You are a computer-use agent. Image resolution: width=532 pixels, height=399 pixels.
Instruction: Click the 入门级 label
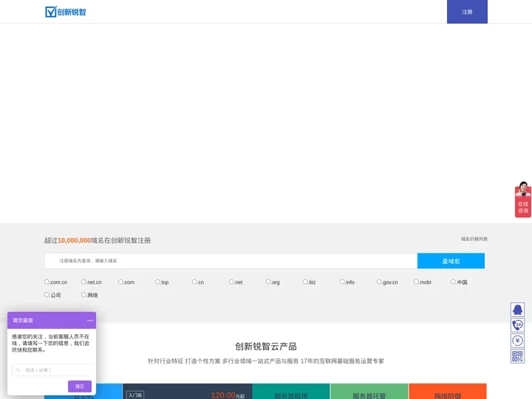click(135, 395)
